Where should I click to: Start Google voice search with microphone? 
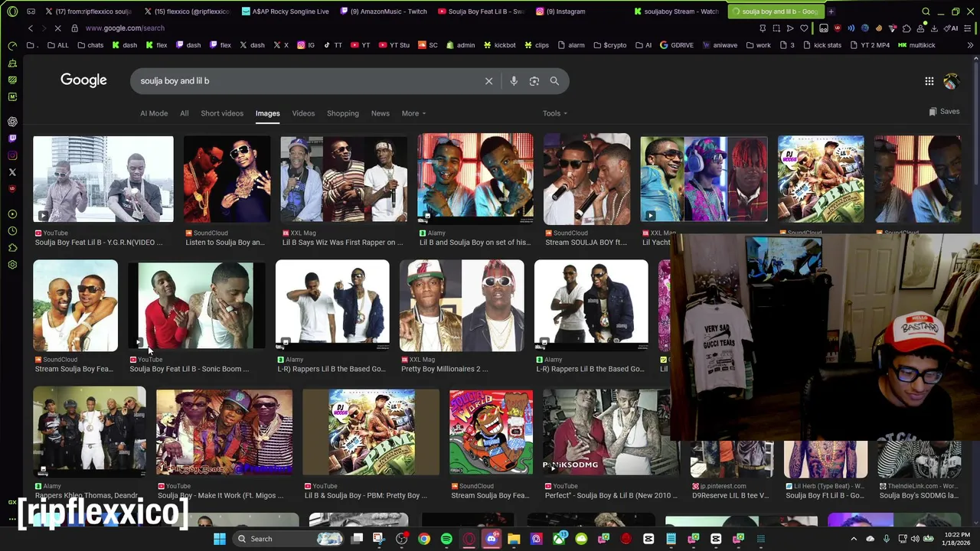coord(514,81)
